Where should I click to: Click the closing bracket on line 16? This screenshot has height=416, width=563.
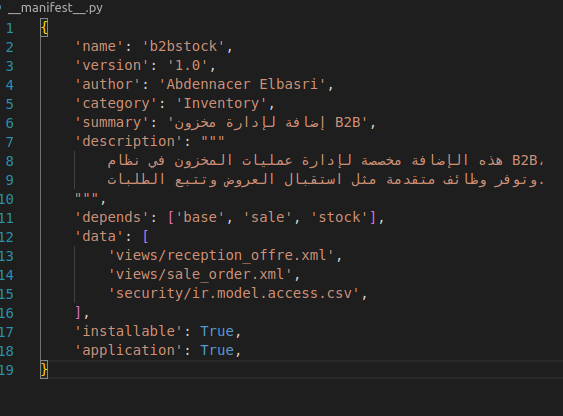coord(78,313)
